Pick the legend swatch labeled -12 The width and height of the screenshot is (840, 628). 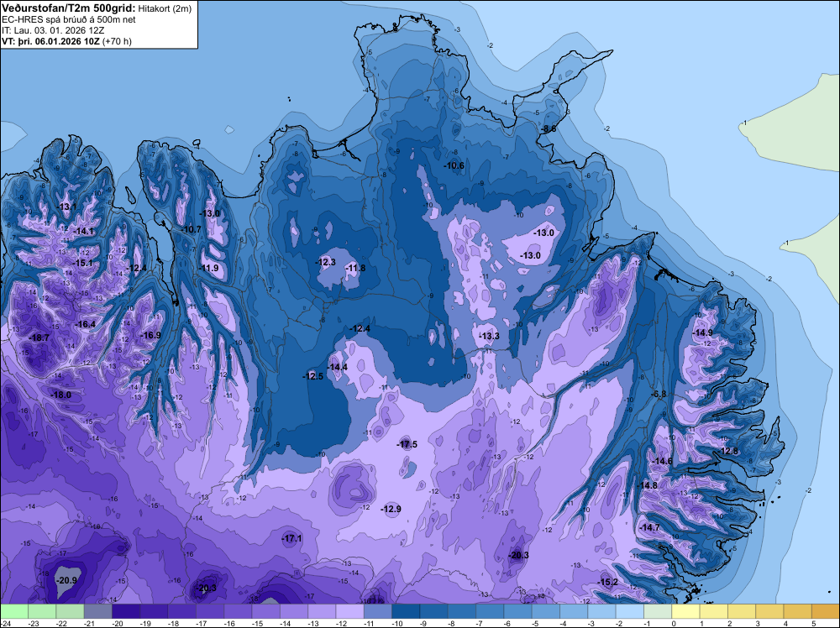point(349,611)
